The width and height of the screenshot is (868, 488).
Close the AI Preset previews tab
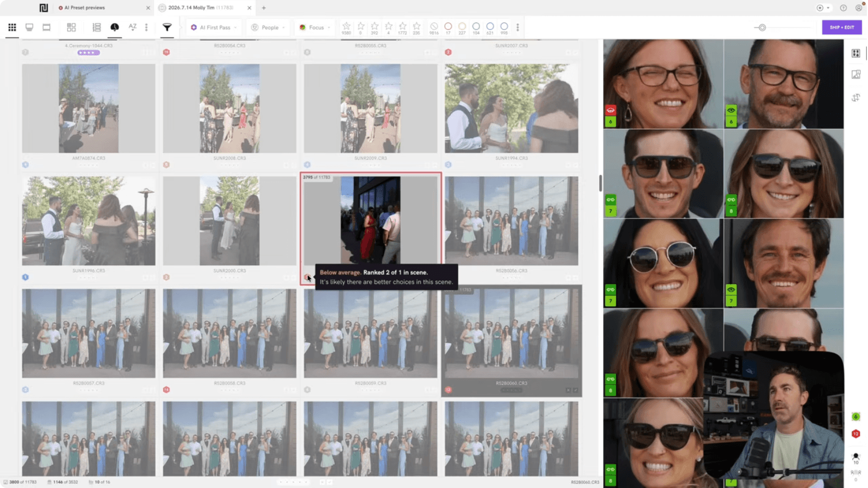click(x=148, y=8)
